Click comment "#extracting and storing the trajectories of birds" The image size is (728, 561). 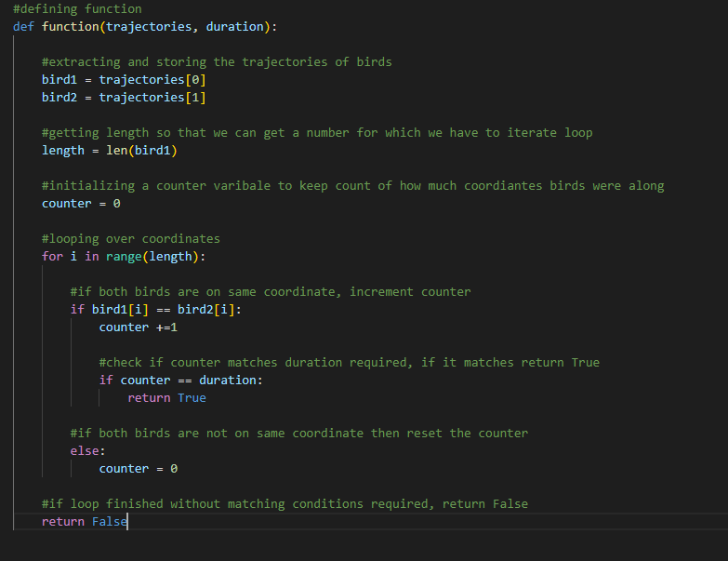click(x=217, y=61)
